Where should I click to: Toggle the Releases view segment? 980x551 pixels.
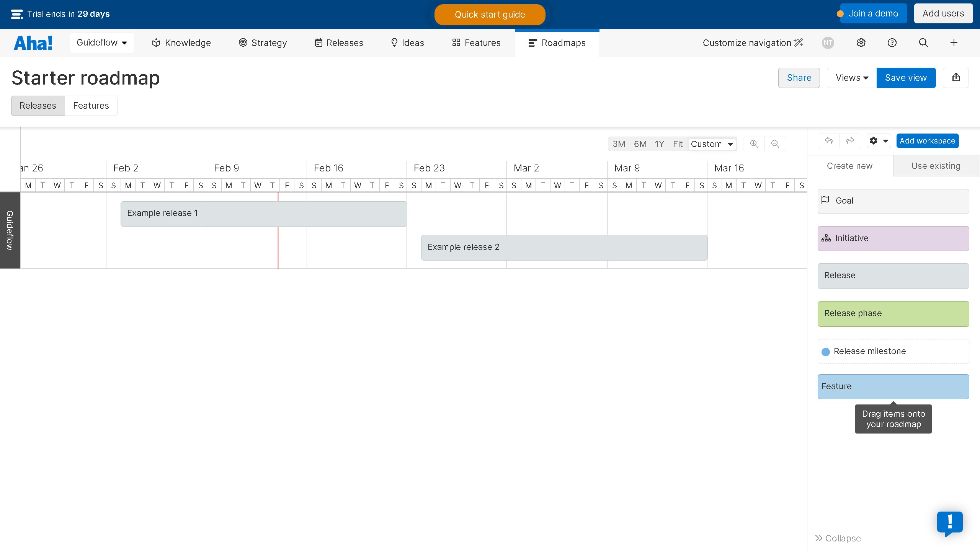point(38,106)
